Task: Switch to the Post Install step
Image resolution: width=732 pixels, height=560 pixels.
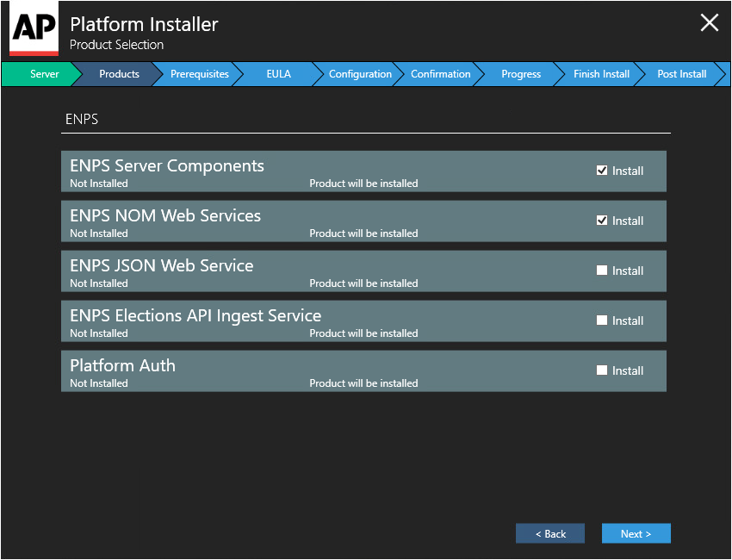Action: coord(681,74)
